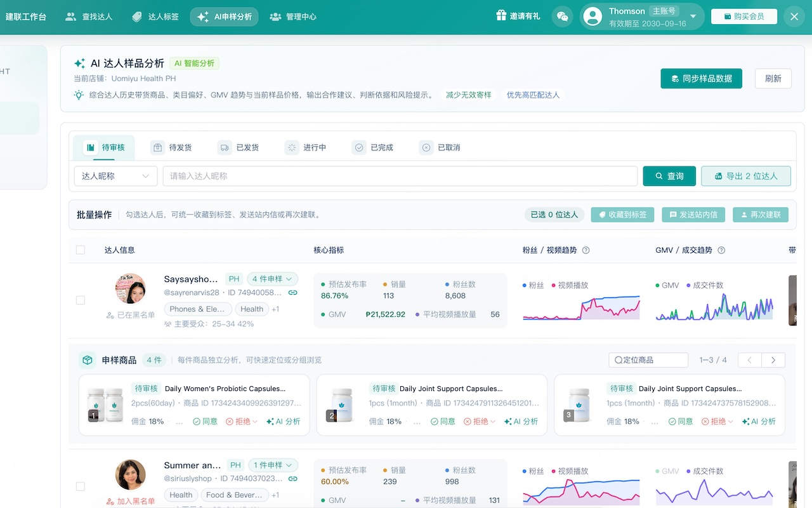Click the 优先高匹配达人 tag
Image resolution: width=812 pixels, height=508 pixels.
click(x=533, y=95)
